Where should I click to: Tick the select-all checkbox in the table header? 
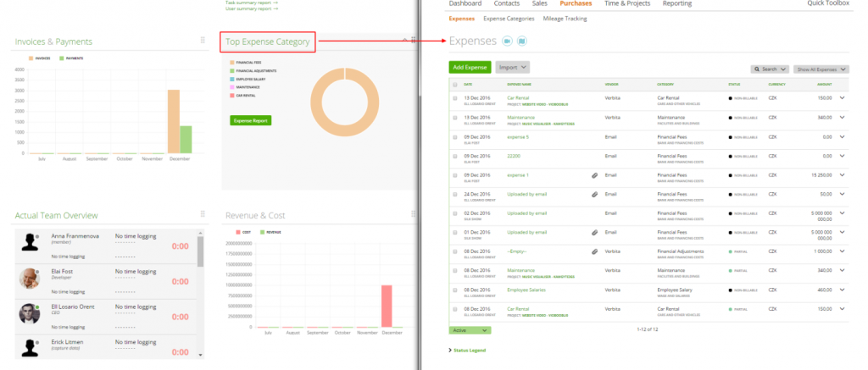[455, 85]
